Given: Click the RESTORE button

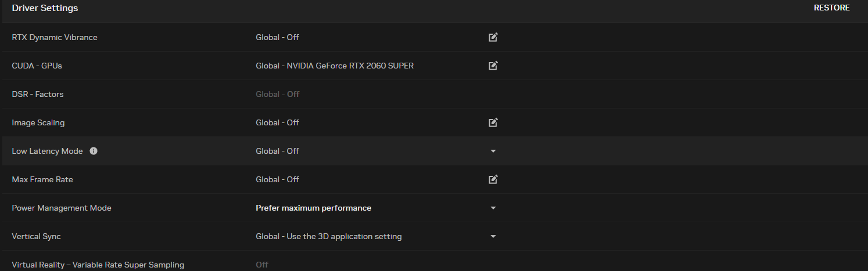Looking at the screenshot, I should coord(831,8).
